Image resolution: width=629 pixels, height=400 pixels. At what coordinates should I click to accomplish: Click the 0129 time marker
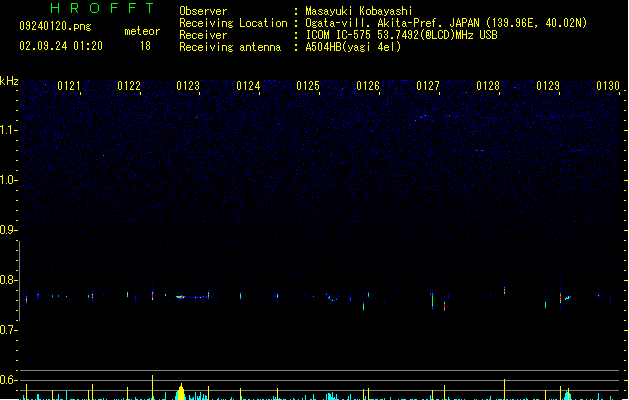click(x=548, y=86)
